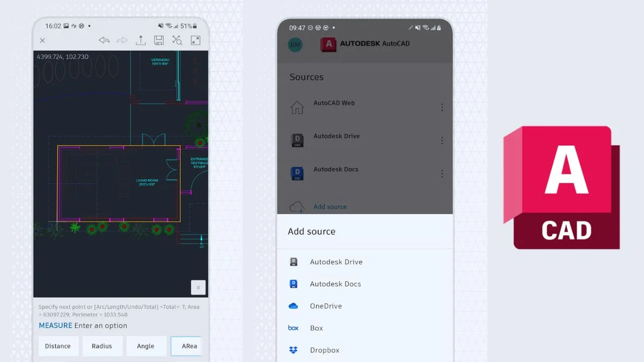The image size is (644, 362).
Task: Close the drawing with the X icon
Action: click(42, 40)
